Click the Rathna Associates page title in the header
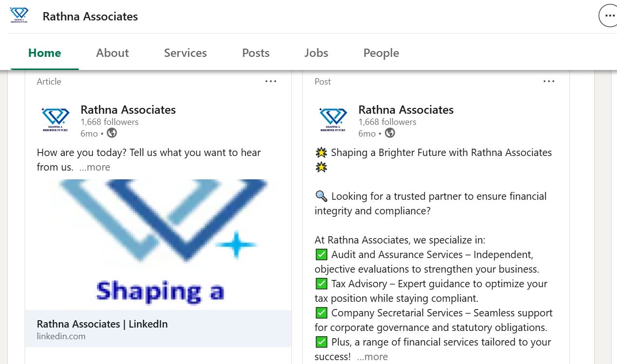 tap(90, 17)
